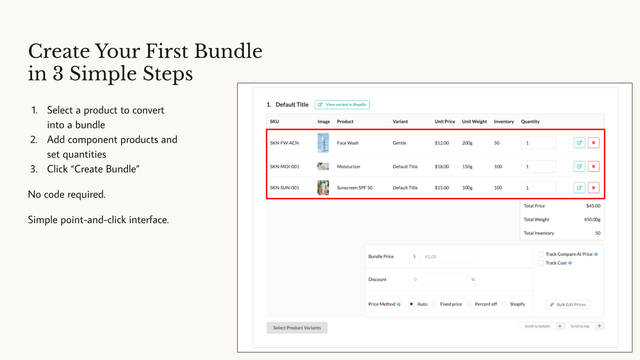The image size is (640, 360).
Task: Click the 150g unit weight cell
Action: tap(467, 167)
